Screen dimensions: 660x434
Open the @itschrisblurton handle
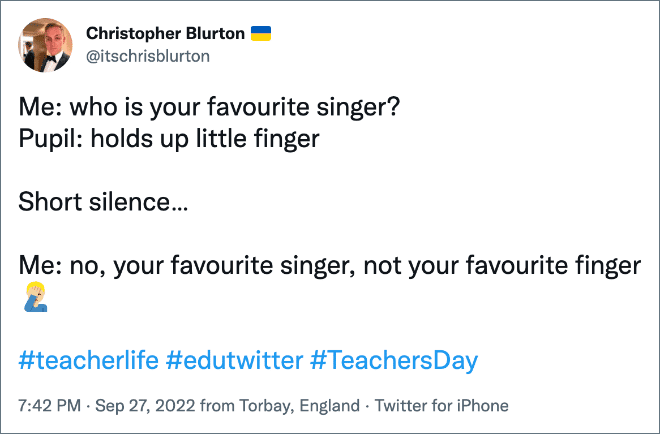[148, 56]
